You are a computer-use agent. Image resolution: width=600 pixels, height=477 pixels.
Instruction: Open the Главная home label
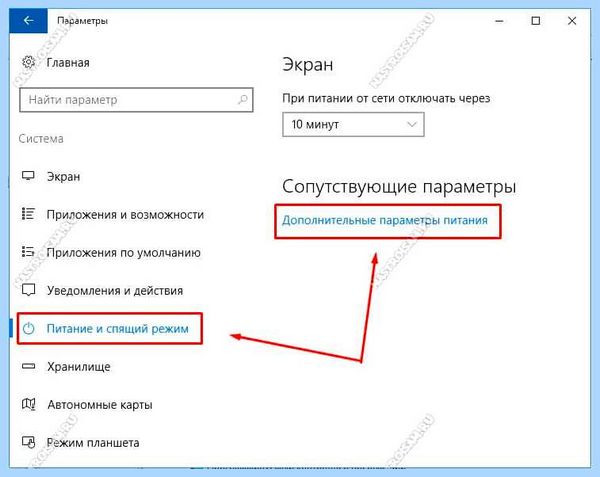coord(68,62)
